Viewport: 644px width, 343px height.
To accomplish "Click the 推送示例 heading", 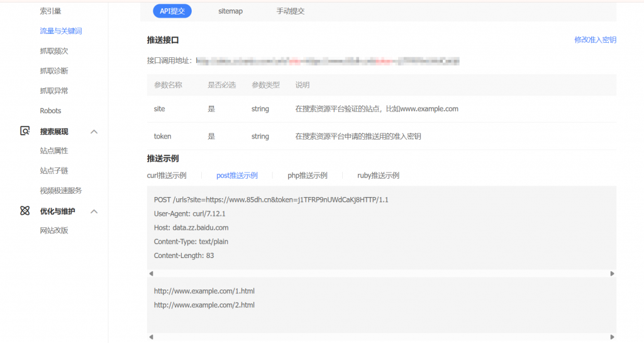I will (163, 159).
